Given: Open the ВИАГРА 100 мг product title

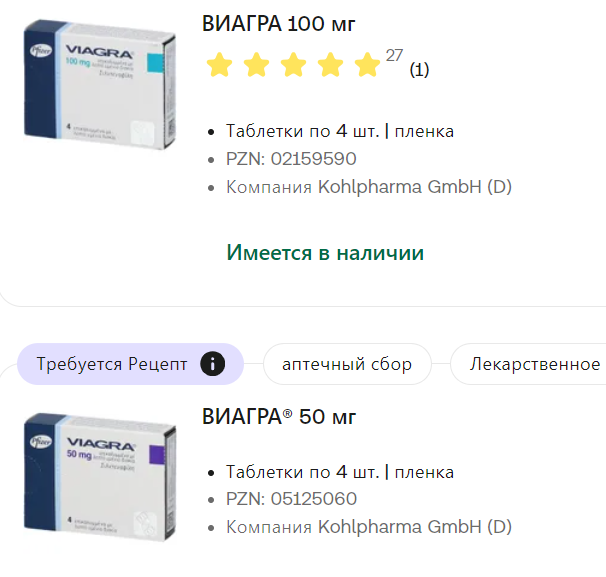Looking at the screenshot, I should click(278, 24).
